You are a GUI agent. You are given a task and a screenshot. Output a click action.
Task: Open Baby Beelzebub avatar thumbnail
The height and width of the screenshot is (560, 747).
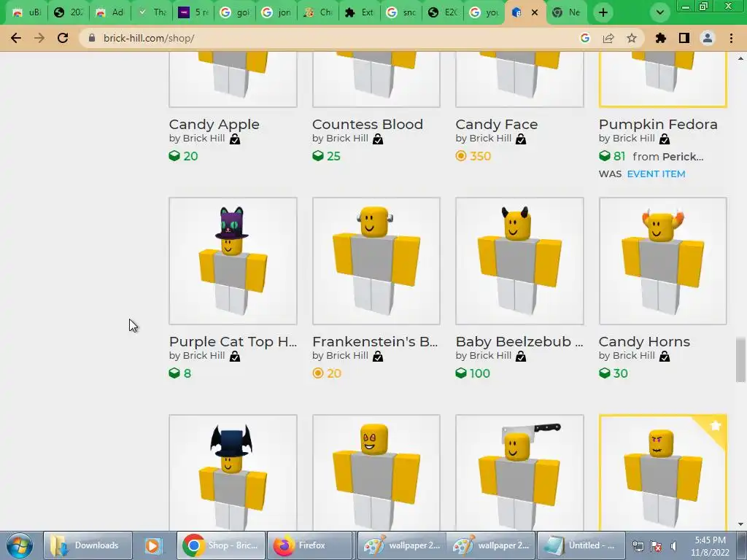519,261
